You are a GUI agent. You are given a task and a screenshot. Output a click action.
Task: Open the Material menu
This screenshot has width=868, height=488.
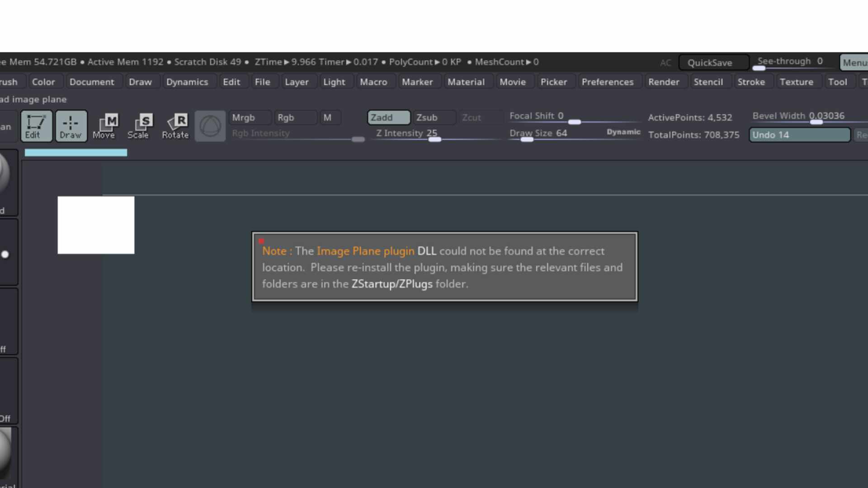tap(466, 82)
